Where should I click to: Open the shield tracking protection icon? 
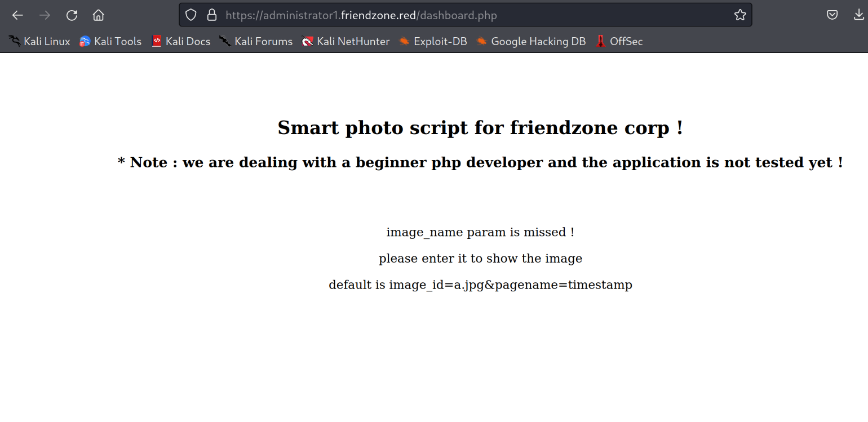pyautogui.click(x=191, y=15)
